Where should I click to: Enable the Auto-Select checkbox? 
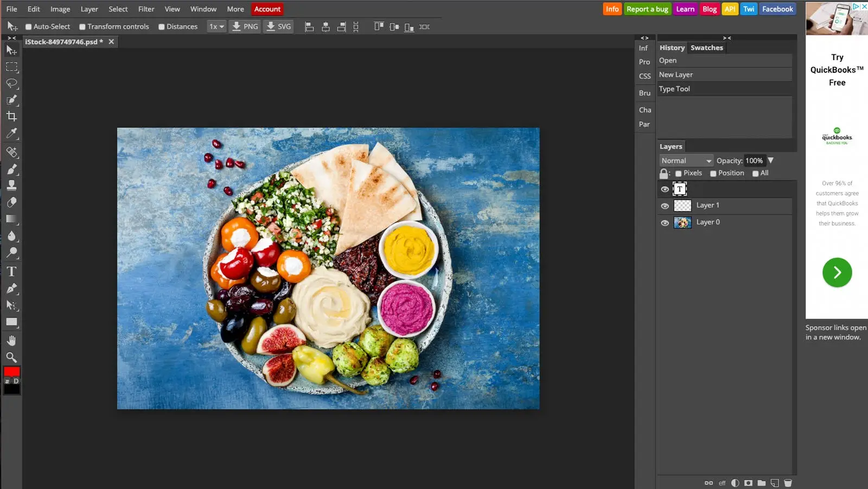(29, 26)
